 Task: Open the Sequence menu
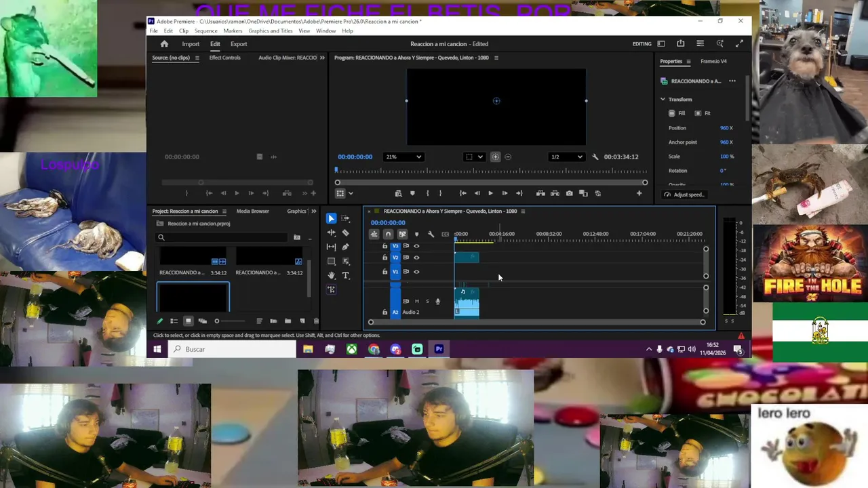pos(206,31)
